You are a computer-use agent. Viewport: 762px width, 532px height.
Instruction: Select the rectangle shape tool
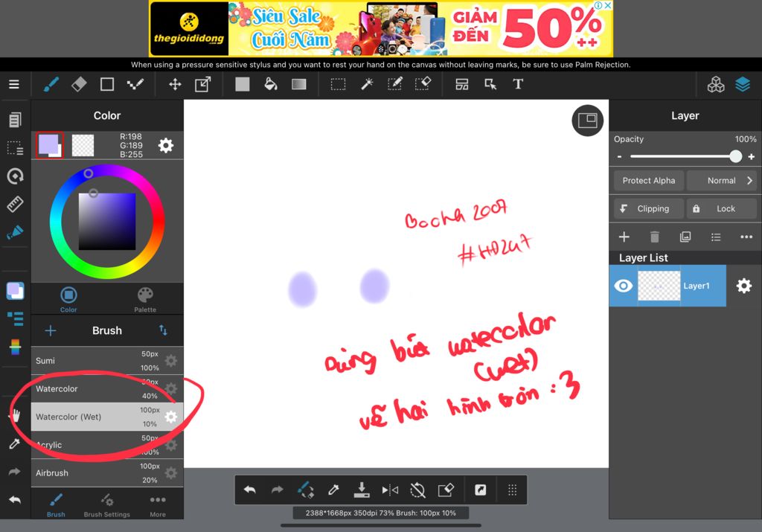coord(107,84)
